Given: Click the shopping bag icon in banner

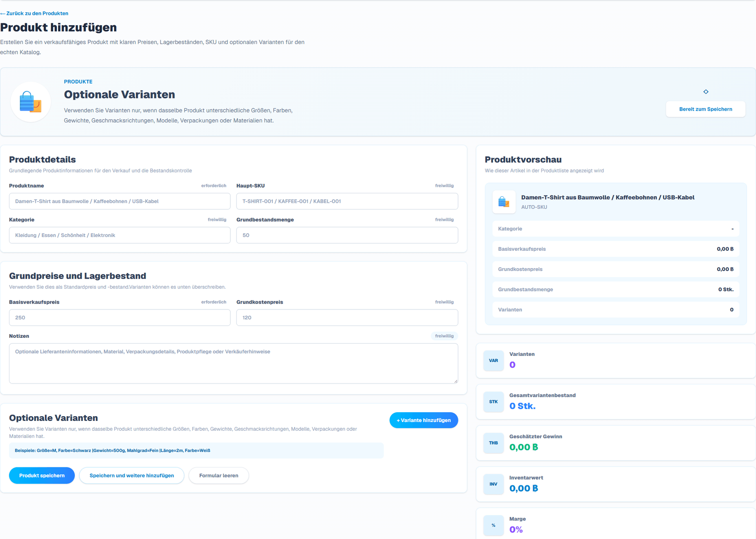Looking at the screenshot, I should (x=31, y=102).
